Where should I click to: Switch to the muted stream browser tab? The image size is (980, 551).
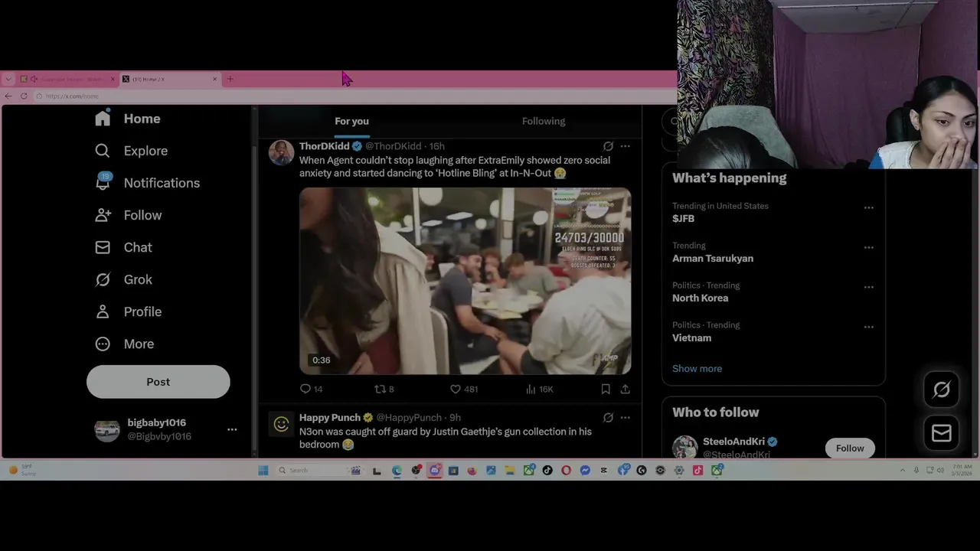pyautogui.click(x=67, y=79)
